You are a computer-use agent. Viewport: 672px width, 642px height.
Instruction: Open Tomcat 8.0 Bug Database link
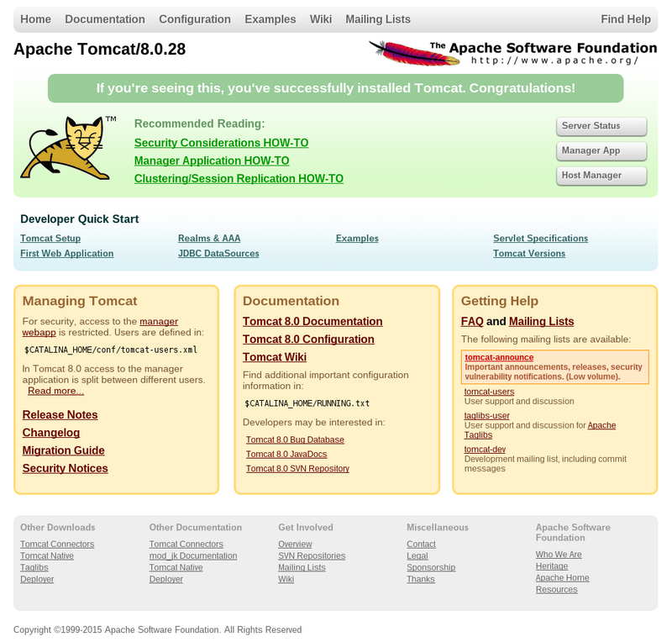tap(295, 439)
